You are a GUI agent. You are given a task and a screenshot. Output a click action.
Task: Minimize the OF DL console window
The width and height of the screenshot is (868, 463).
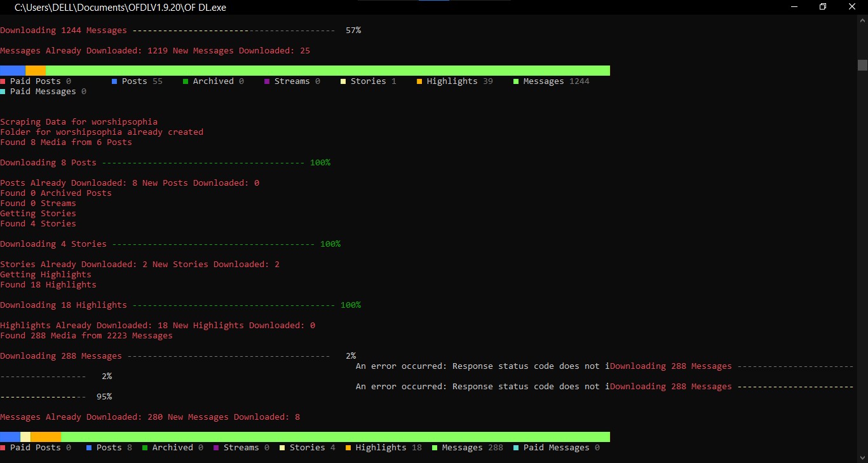coord(793,7)
